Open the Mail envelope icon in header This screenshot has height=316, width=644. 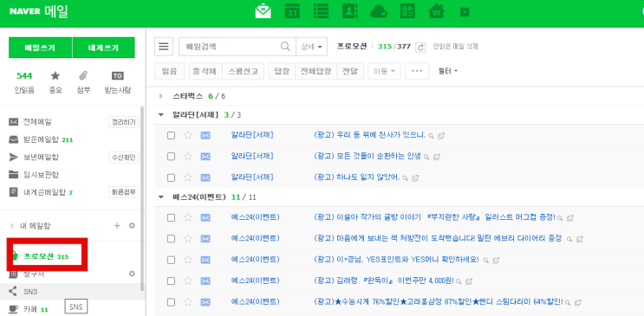(x=263, y=11)
